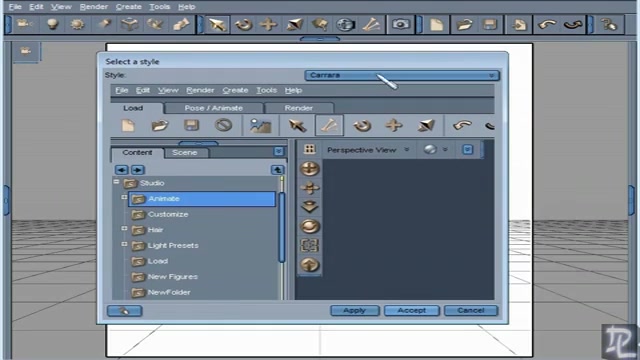Screen dimensions: 640x360
Task: Click the save disk icon in style preview
Action: coord(191,125)
